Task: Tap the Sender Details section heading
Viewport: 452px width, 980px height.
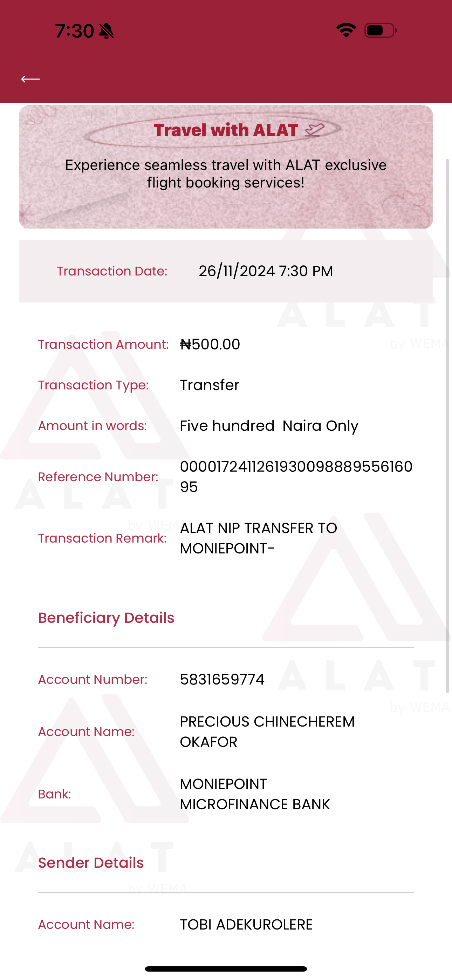Action: pos(91,863)
